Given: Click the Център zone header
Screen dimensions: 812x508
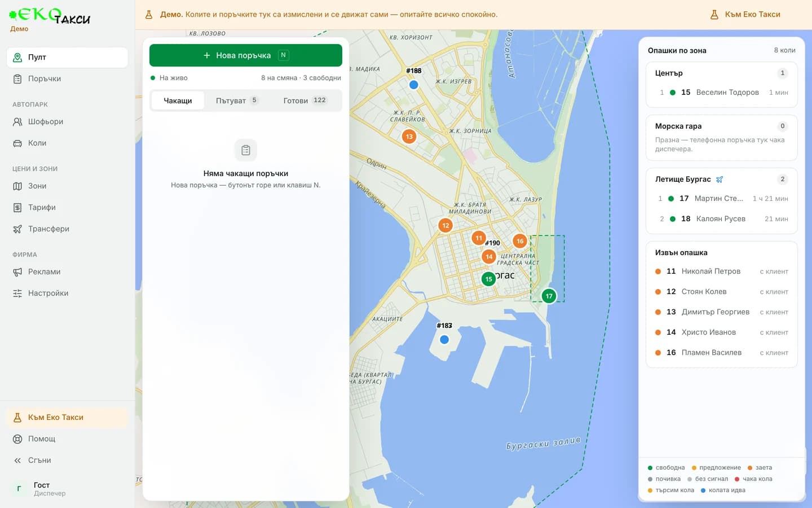Looking at the screenshot, I should point(722,73).
